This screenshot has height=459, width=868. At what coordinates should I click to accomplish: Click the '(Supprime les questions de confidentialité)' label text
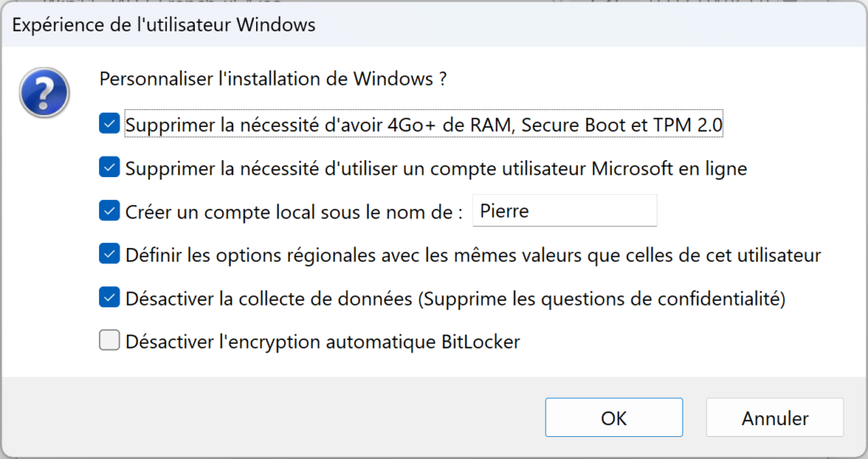click(602, 299)
